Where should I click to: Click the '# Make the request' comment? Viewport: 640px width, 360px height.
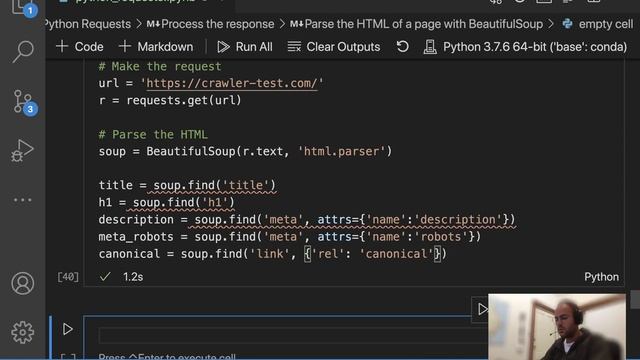point(160,66)
